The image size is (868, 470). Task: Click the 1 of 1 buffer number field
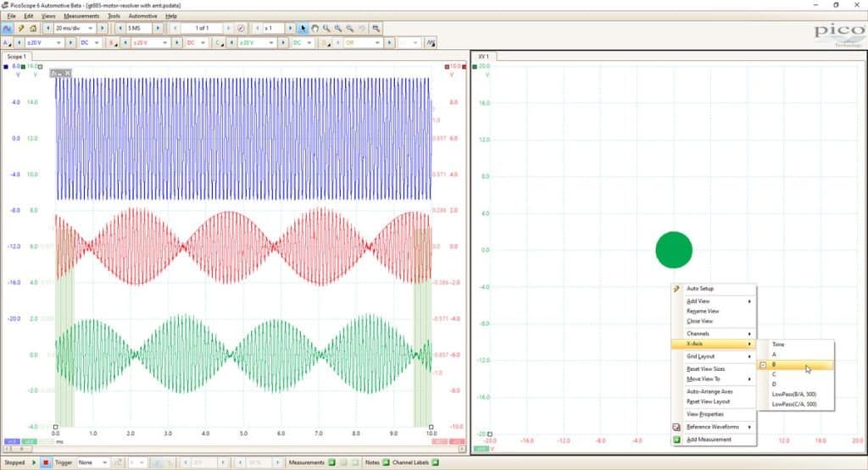point(202,28)
